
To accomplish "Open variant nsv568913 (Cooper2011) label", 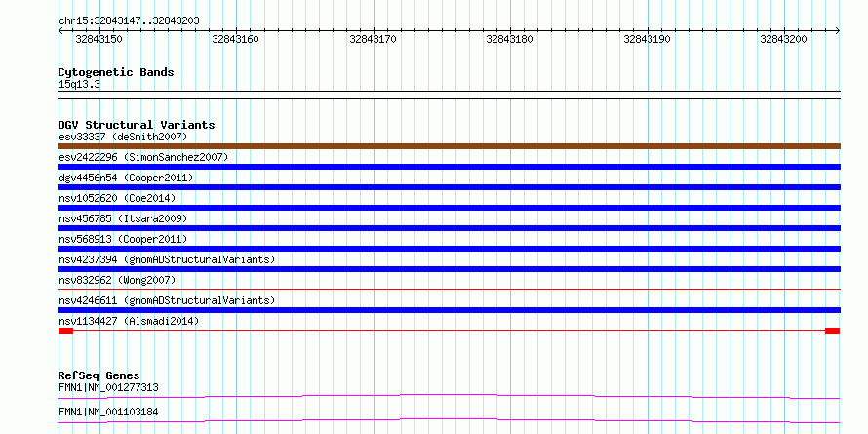I will [123, 239].
